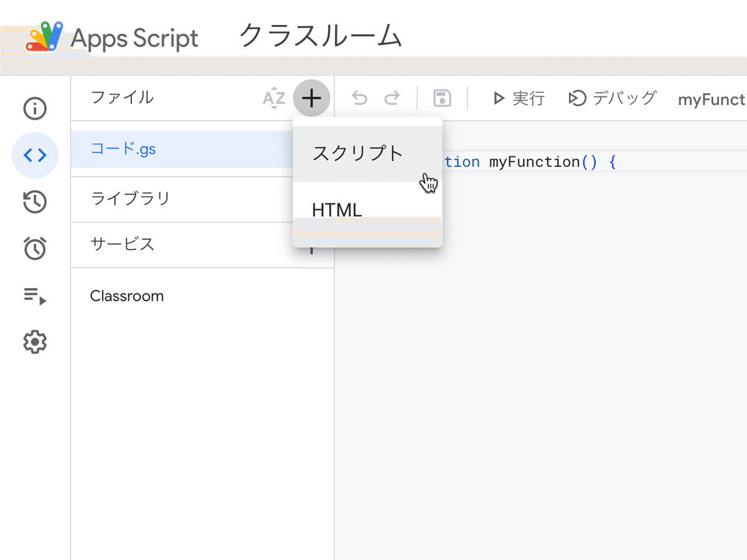This screenshot has height=560, width=747.
Task: Open Project Settings gear icon
Action: [35, 342]
